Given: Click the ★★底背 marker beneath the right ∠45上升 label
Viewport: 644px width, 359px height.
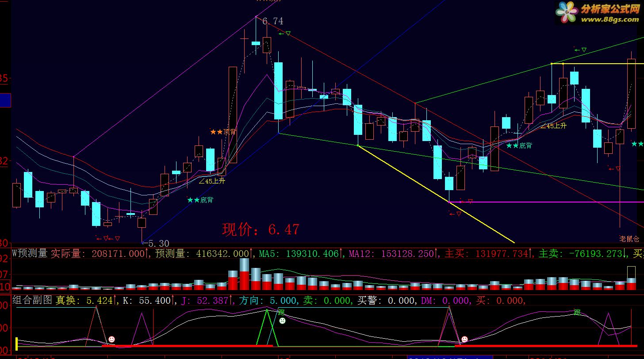Looking at the screenshot, I should tap(519, 145).
